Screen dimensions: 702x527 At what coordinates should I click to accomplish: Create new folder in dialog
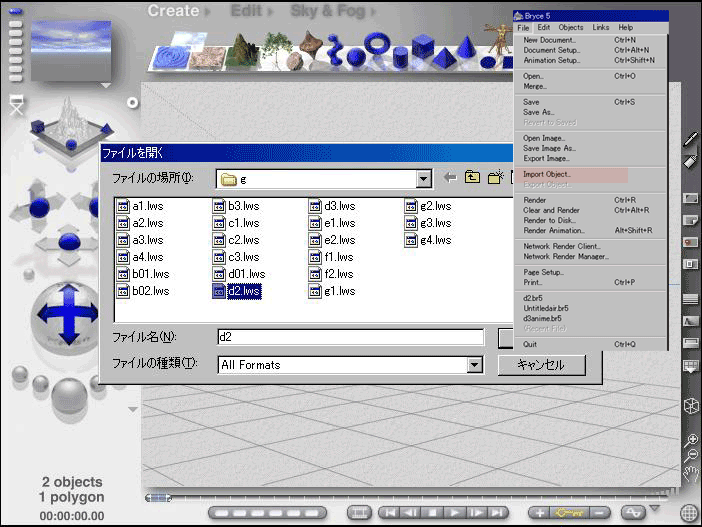(496, 178)
